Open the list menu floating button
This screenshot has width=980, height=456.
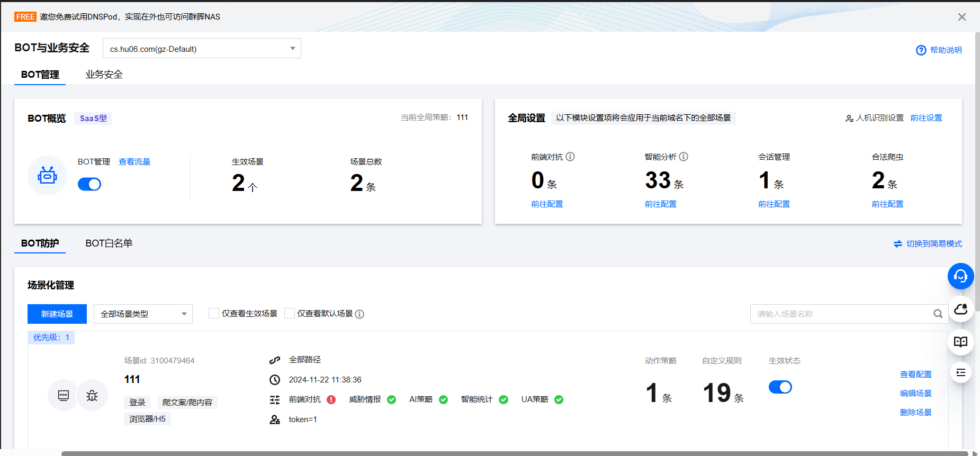coord(961,372)
